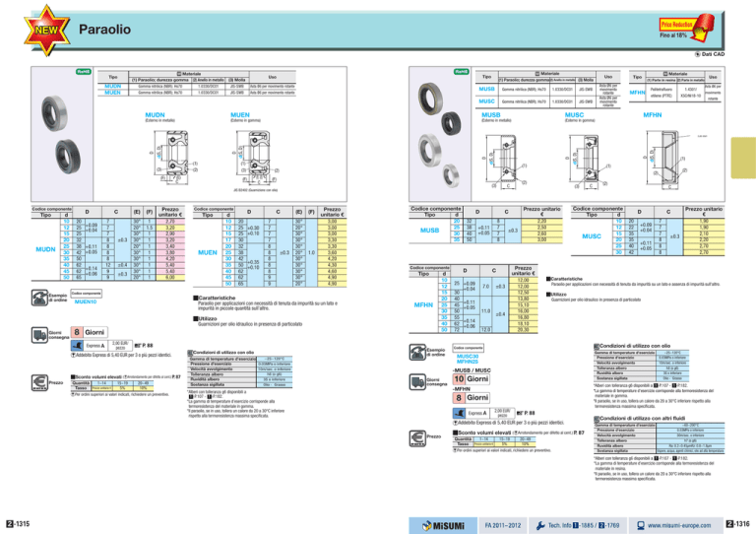Click the MUEN10 order code example

(86, 301)
